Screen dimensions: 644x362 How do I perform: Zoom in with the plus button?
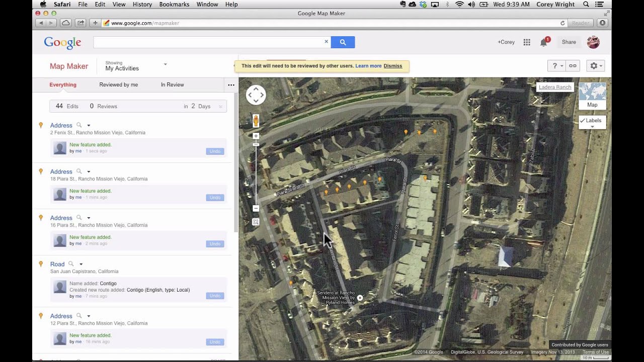tap(256, 136)
